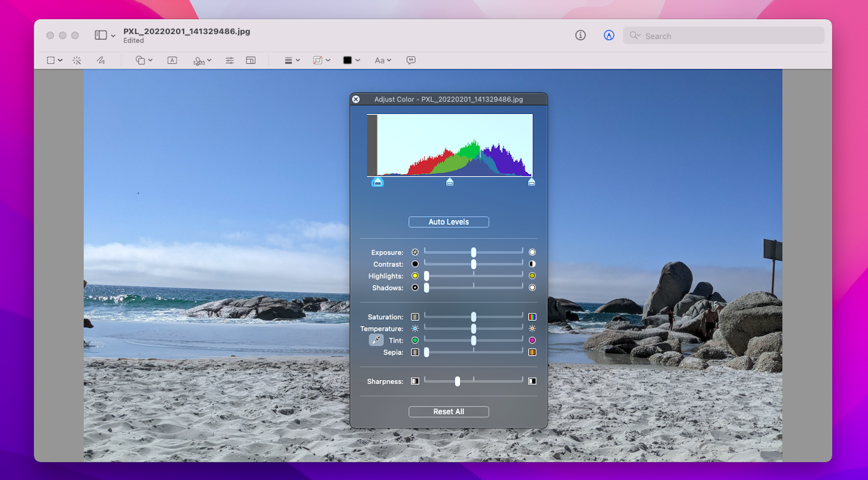
Task: Click the Tint eyedropper picker
Action: (x=375, y=340)
